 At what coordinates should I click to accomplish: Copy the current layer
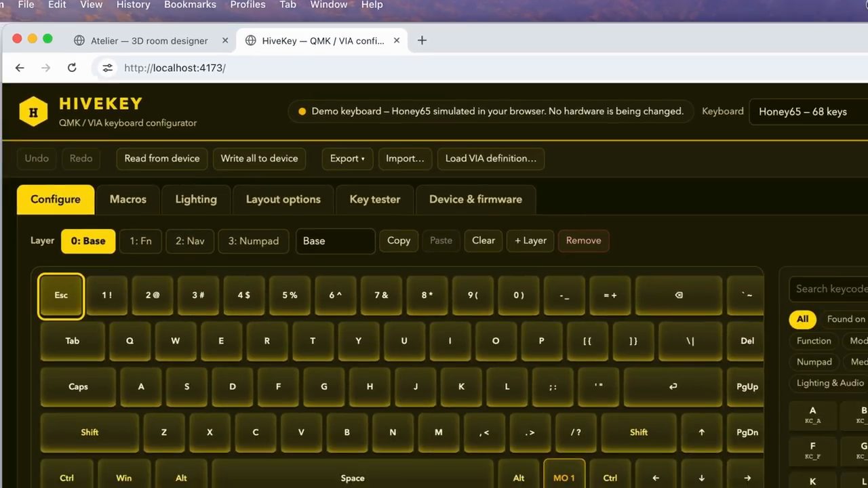pos(399,241)
